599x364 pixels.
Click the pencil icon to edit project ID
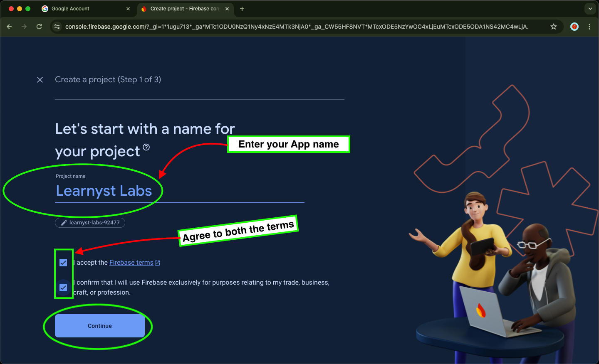coord(63,223)
